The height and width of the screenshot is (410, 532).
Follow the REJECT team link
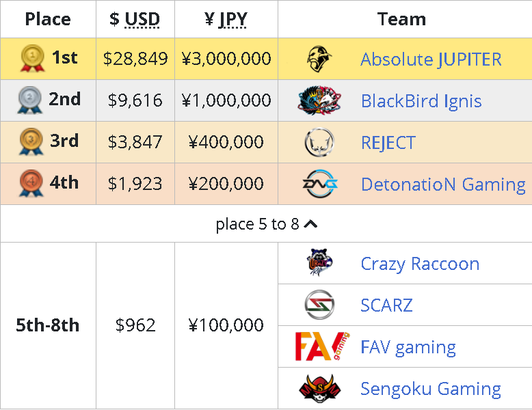click(x=388, y=142)
